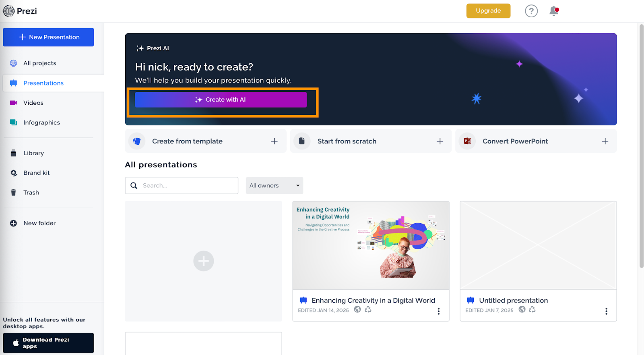Click the search magnifier icon

click(x=134, y=185)
